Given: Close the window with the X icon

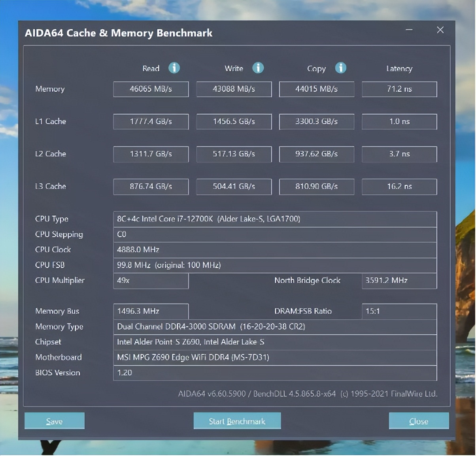Looking at the screenshot, I should [x=440, y=30].
